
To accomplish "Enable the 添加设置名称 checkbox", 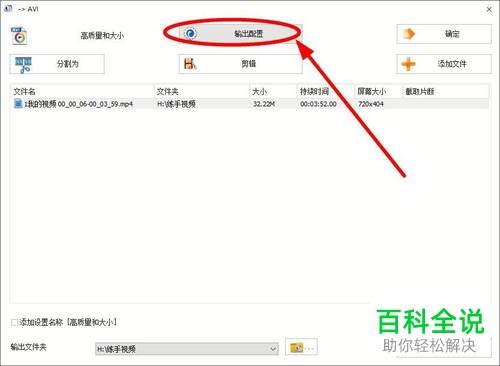I will pos(14,322).
